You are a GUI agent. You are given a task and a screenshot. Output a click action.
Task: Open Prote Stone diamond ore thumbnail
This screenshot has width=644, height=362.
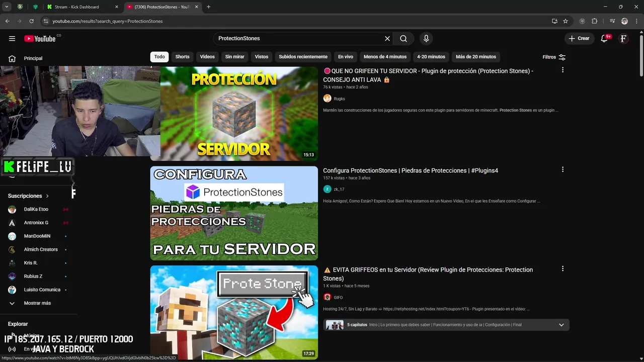tap(234, 312)
